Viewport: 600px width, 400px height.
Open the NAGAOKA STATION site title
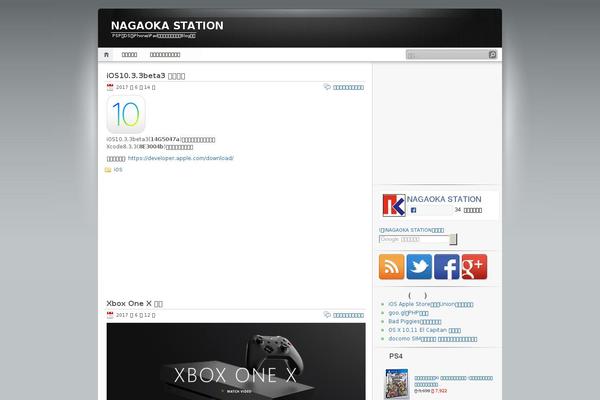167,26
